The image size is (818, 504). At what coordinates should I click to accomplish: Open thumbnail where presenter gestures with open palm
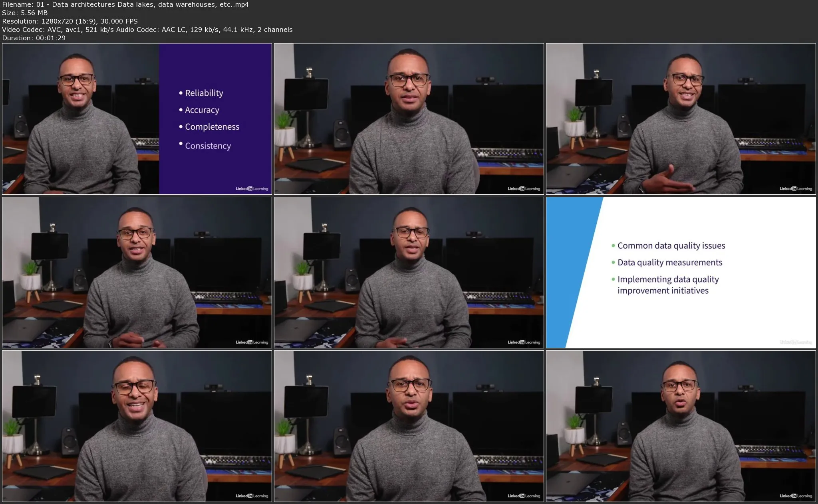681,119
